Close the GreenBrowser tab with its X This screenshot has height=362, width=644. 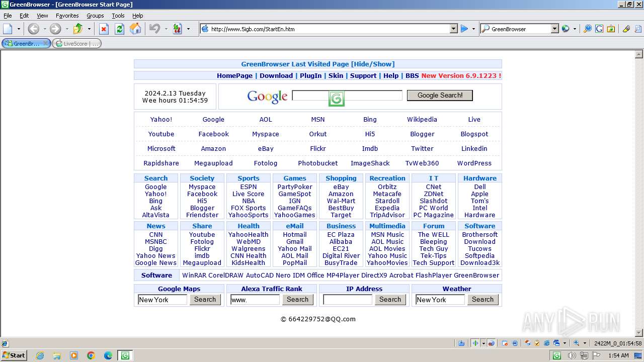[x=46, y=44]
